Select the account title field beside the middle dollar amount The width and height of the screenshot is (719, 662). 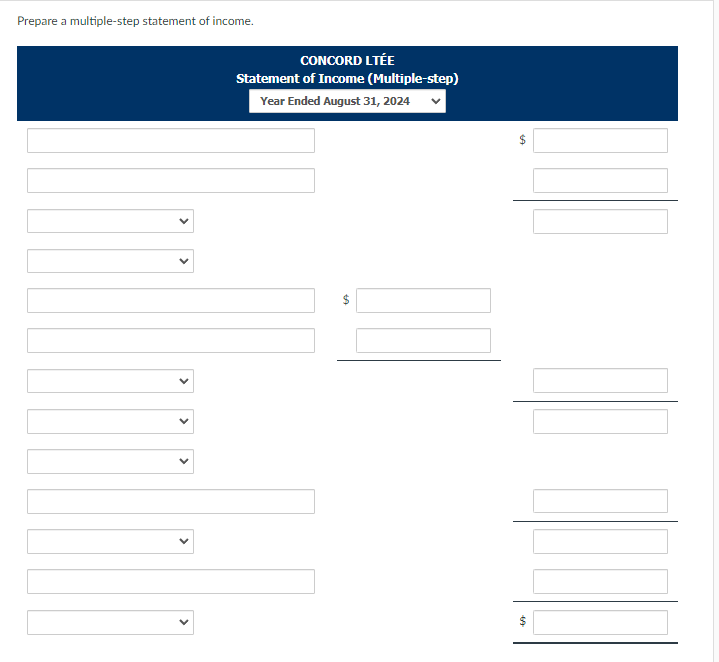coord(171,301)
